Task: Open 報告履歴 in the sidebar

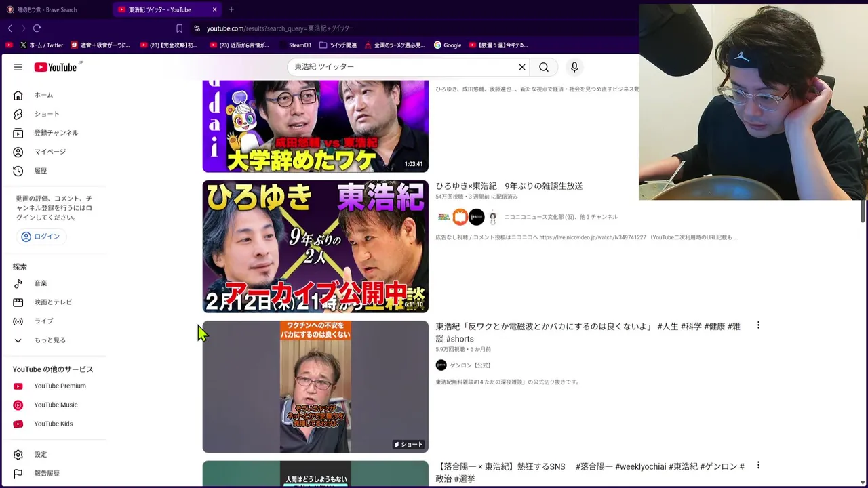Action: tap(47, 474)
